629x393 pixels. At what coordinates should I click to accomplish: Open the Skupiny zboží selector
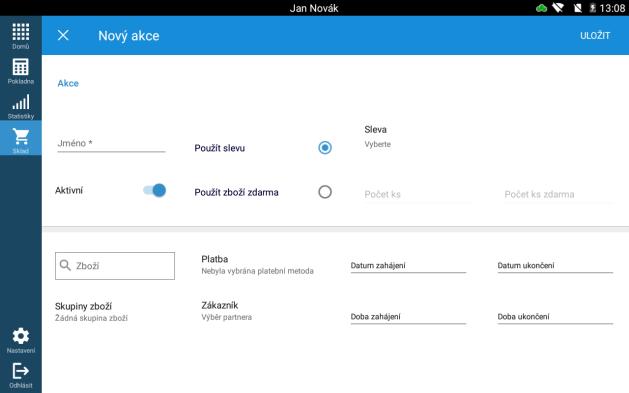click(91, 312)
